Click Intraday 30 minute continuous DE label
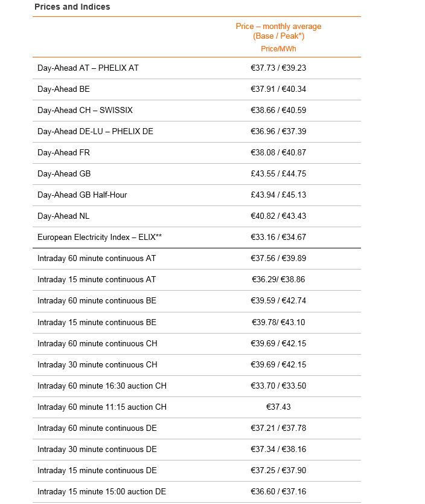 pos(97,450)
